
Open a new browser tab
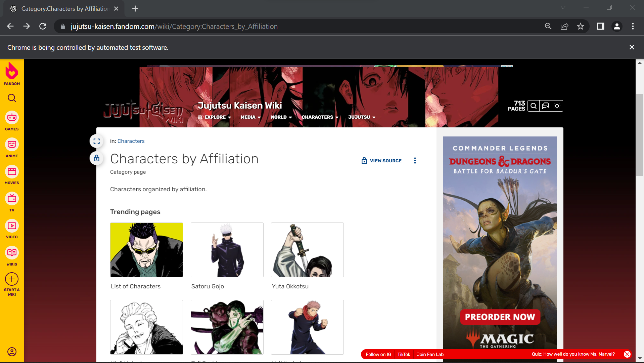coord(135,9)
